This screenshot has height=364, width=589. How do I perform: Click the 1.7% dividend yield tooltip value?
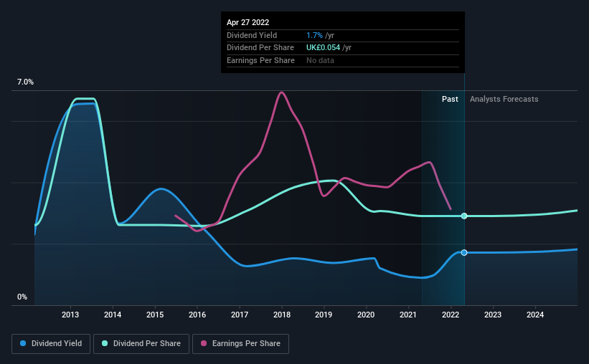coord(314,35)
